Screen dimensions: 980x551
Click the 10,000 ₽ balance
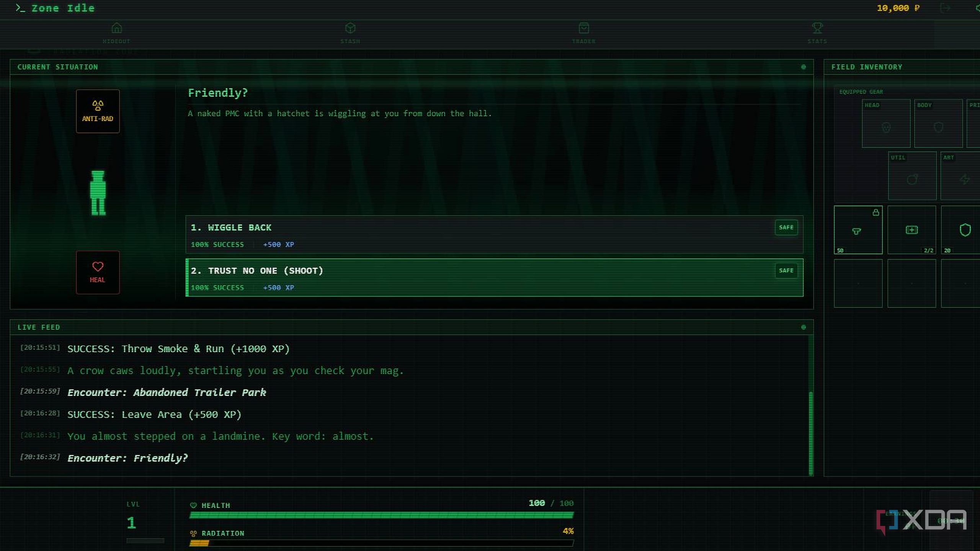pos(898,8)
